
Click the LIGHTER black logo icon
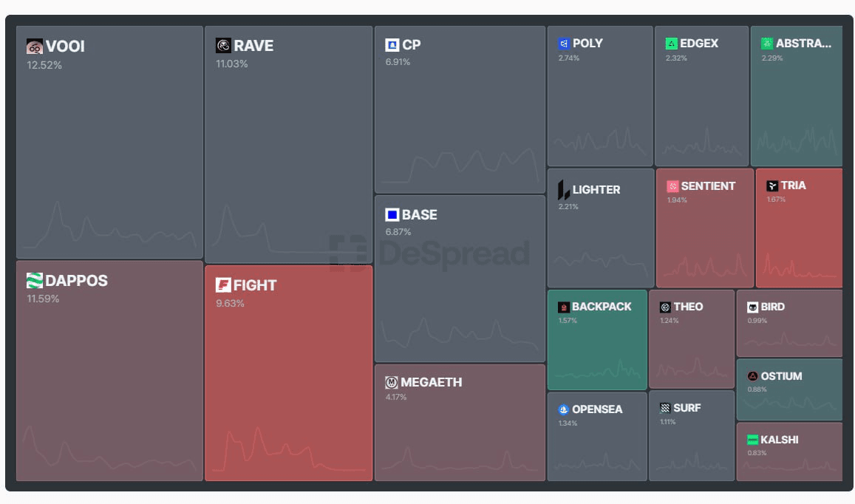(564, 190)
